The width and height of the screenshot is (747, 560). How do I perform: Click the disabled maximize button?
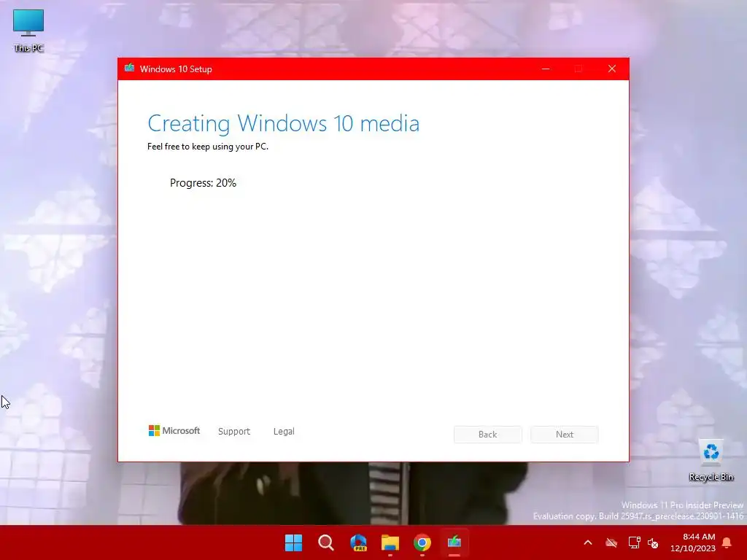[x=578, y=69]
